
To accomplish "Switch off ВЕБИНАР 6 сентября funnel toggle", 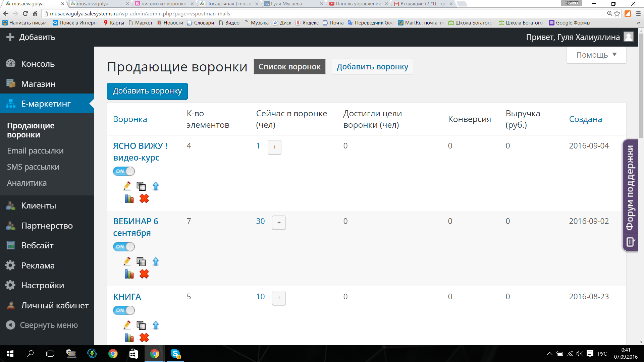I will [124, 247].
